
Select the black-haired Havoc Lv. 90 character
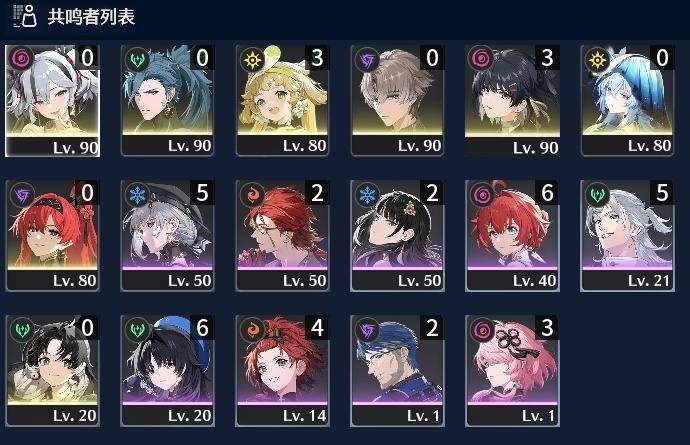pos(513,101)
